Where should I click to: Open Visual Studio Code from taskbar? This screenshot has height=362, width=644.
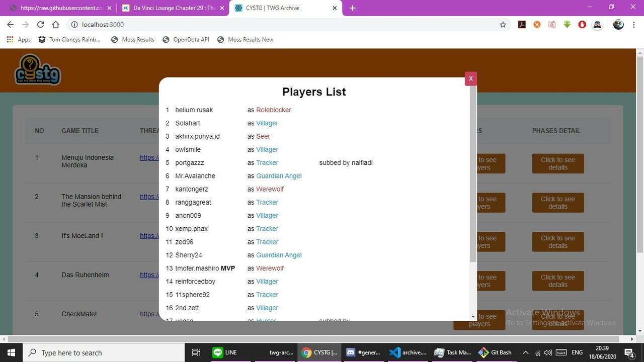click(408, 352)
